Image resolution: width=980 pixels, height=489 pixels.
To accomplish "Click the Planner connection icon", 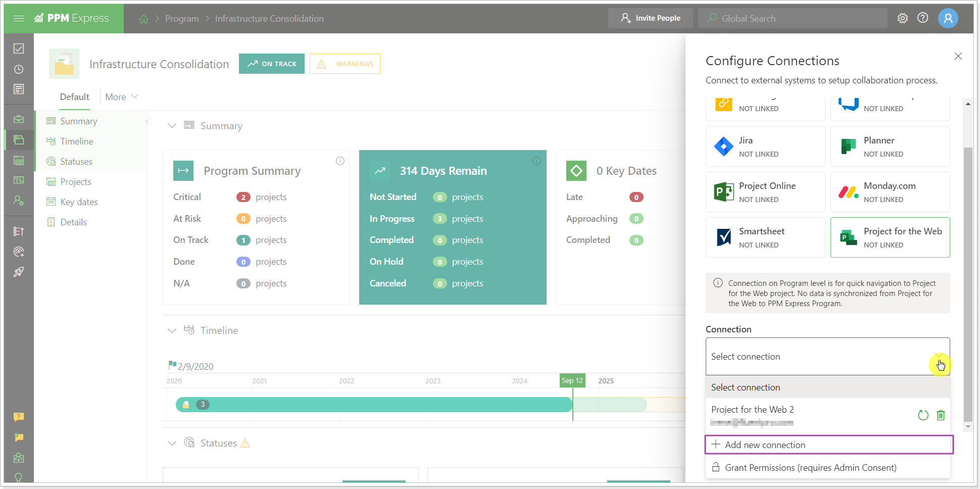I will point(848,146).
